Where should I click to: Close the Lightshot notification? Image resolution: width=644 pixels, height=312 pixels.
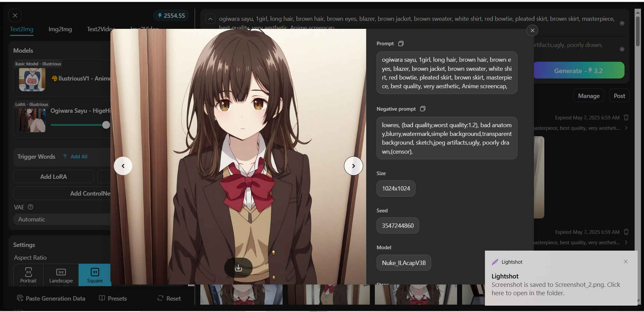pos(626,262)
